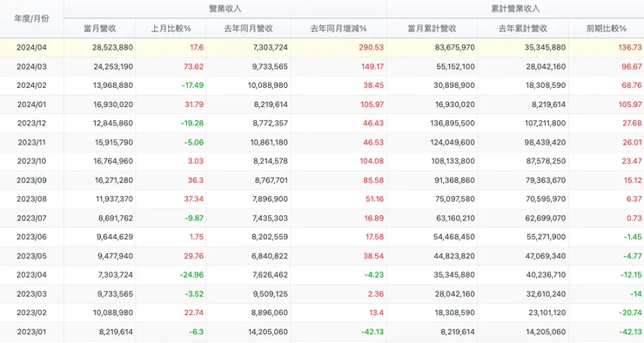Click month-over-month value 31.79
This screenshot has height=343, width=644.
click(194, 104)
